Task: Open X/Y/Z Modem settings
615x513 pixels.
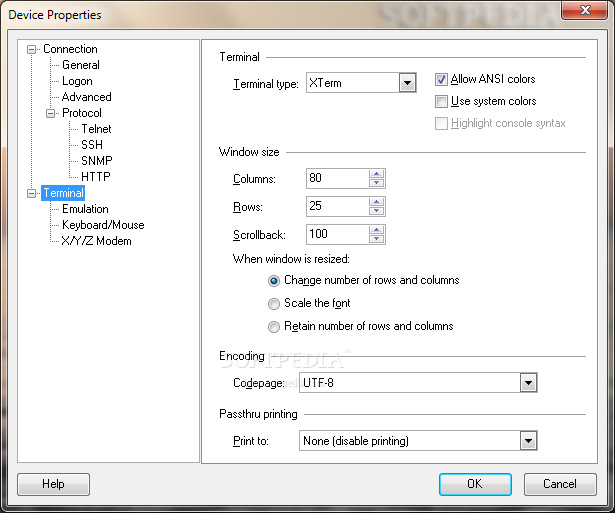Action: (x=96, y=241)
